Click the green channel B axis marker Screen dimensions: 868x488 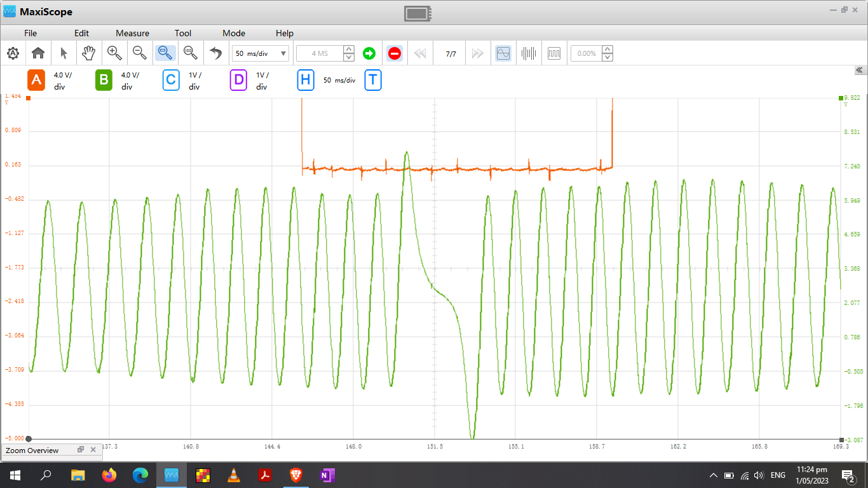click(841, 98)
